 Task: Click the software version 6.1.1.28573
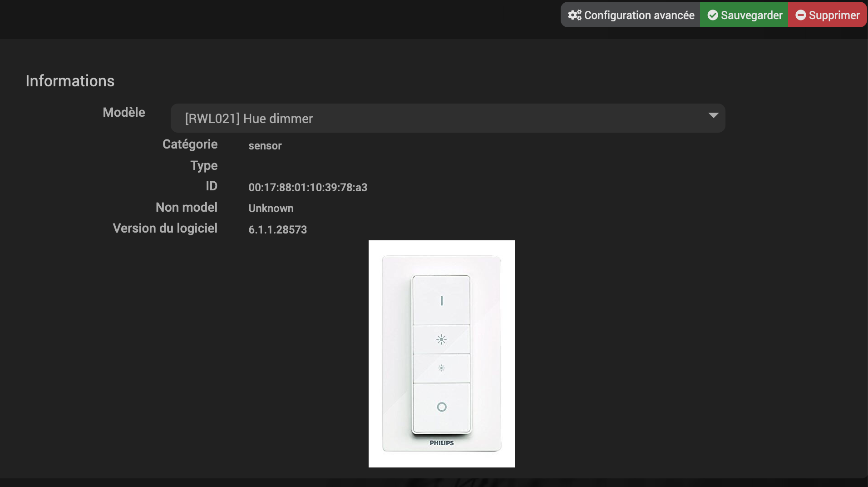278,229
